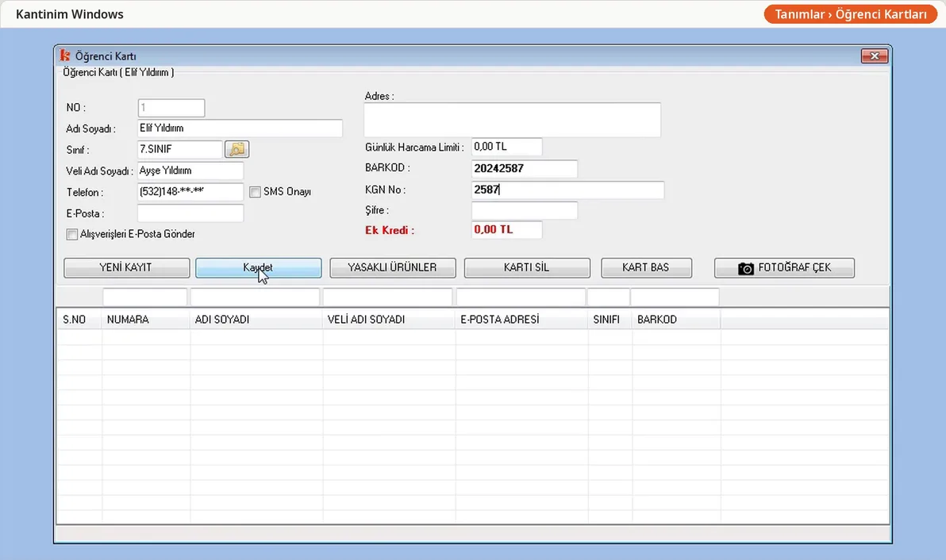This screenshot has width=946, height=560.
Task: Select the Sınıf field showing 7.SINIF
Action: click(x=180, y=149)
